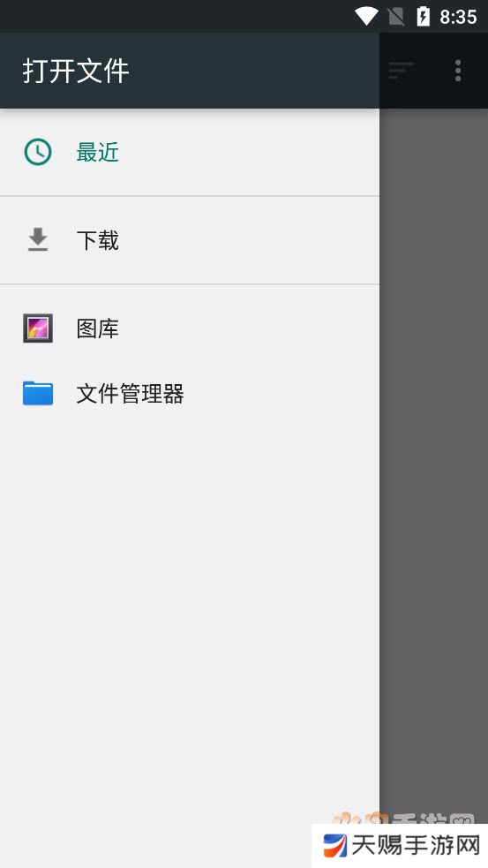Dismiss drawer by tapping gray overlay
The width and height of the screenshot is (488, 868).
click(x=434, y=443)
